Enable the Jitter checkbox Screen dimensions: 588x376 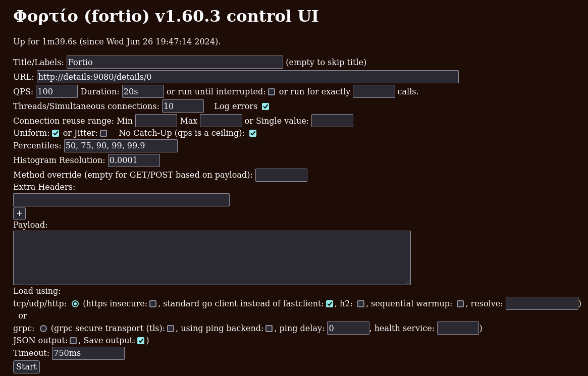click(103, 133)
